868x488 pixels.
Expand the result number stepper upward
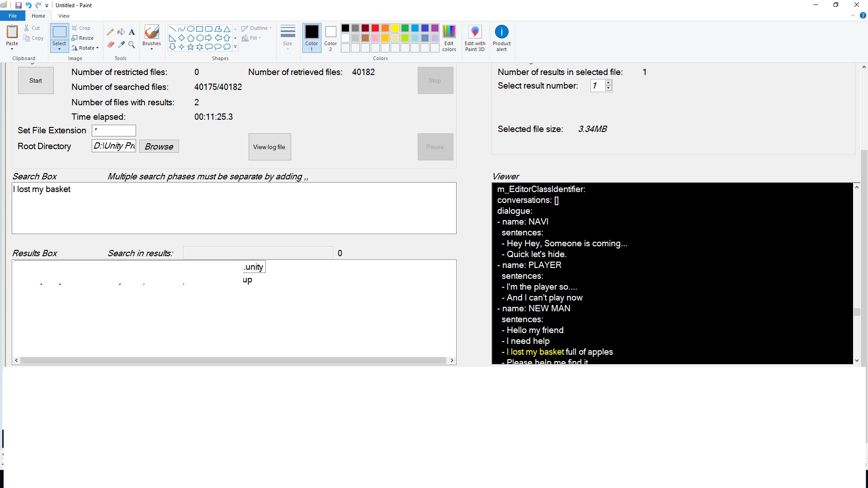pos(609,83)
